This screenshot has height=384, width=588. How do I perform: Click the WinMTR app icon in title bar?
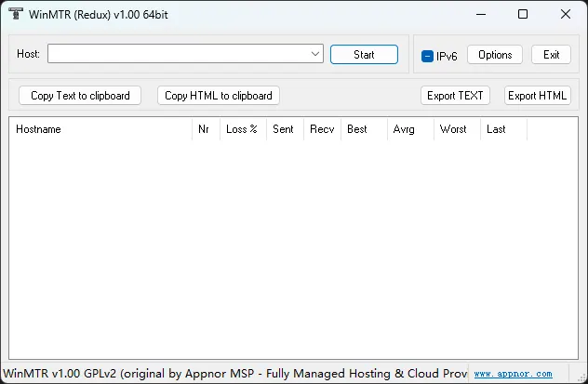tap(16, 15)
